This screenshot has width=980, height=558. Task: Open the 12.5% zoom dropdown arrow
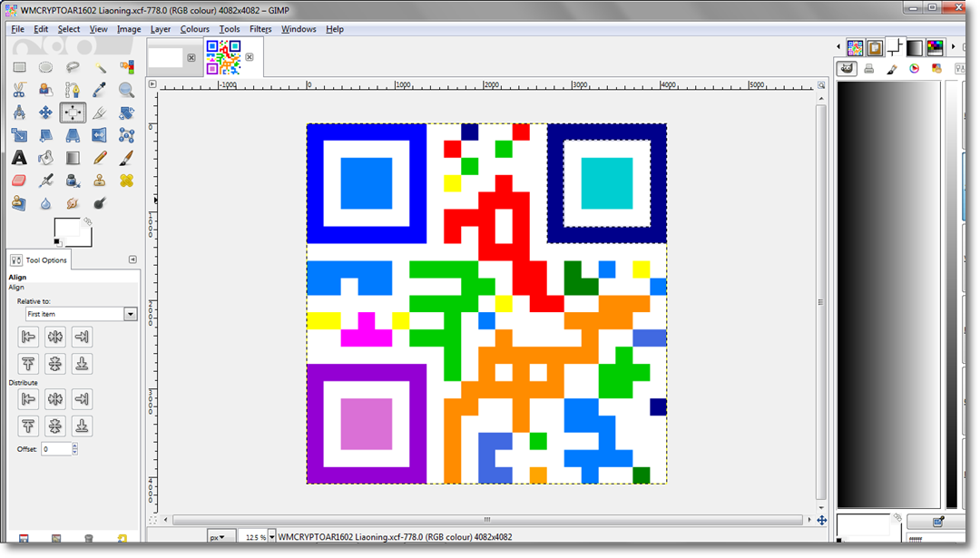pyautogui.click(x=272, y=537)
